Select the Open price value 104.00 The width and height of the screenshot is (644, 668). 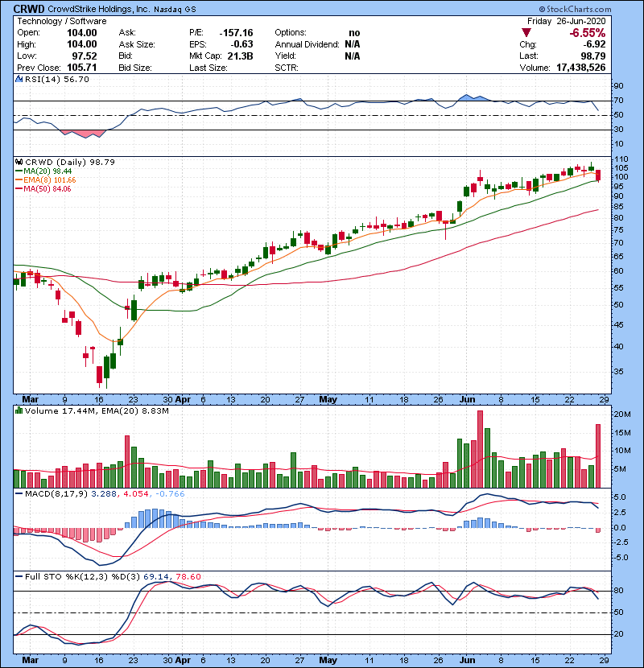point(82,33)
